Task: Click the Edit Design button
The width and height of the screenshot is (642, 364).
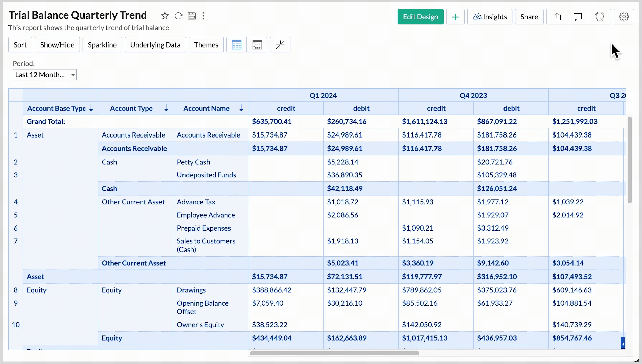Action: coord(420,17)
